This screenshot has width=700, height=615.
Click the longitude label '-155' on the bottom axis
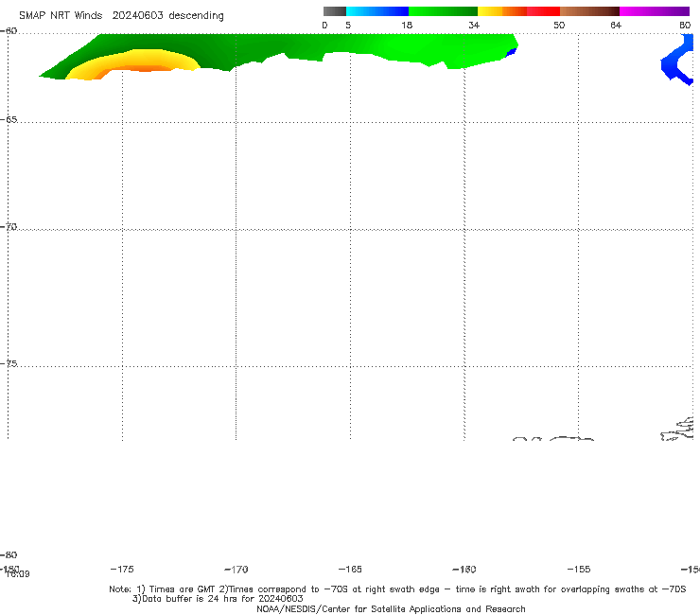[x=579, y=569]
